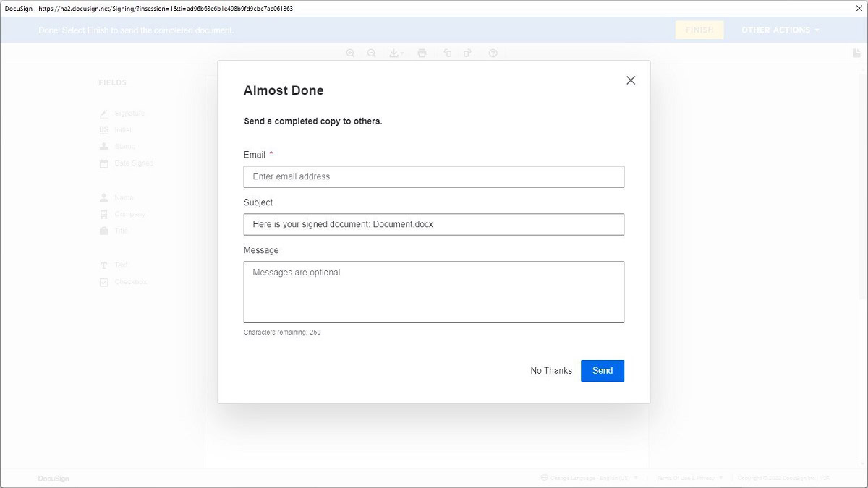This screenshot has width=868, height=488.
Task: Select the Stamp field tool
Action: [x=124, y=147]
